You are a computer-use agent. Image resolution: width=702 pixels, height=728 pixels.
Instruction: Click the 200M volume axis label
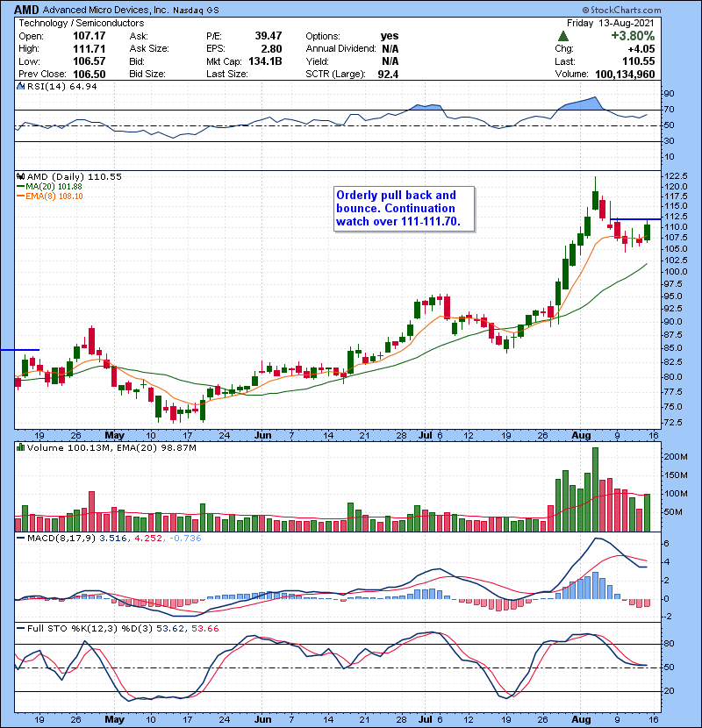pyautogui.click(x=676, y=457)
